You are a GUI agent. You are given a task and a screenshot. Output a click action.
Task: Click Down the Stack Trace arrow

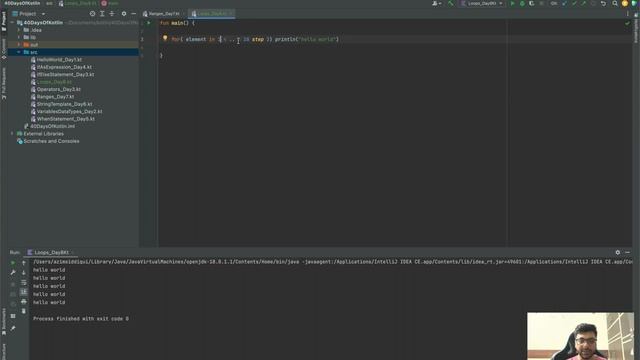[24, 273]
